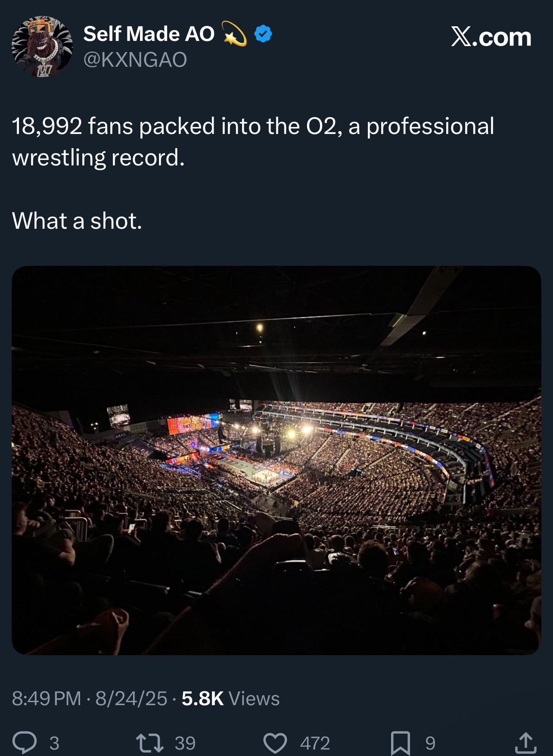The height and width of the screenshot is (756, 553).
Task: Open the @KXNGAO handle link
Action: 135,59
